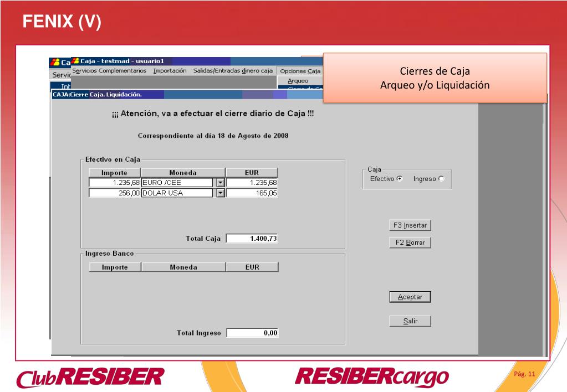The width and height of the screenshot is (567, 392).
Task: Click the Total Caja 1.400,73 field
Action: [x=252, y=239]
